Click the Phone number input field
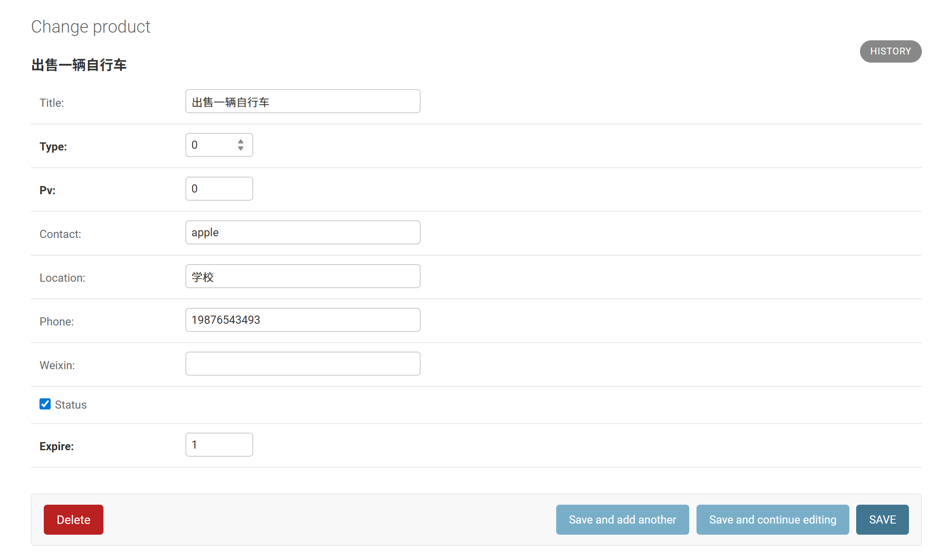The image size is (945, 560). click(303, 320)
